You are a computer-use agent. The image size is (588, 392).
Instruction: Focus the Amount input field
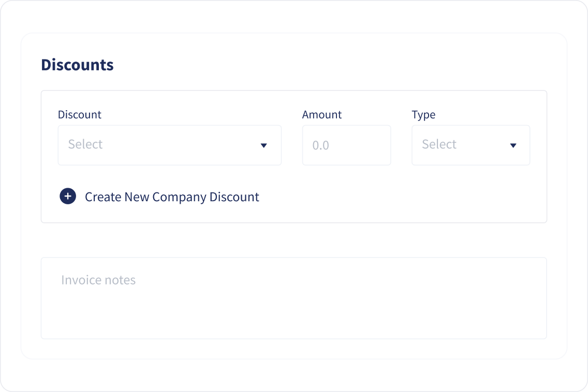click(346, 145)
